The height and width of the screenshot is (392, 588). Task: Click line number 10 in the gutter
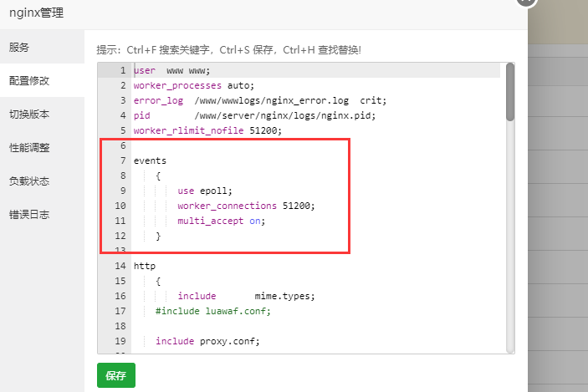(x=120, y=206)
